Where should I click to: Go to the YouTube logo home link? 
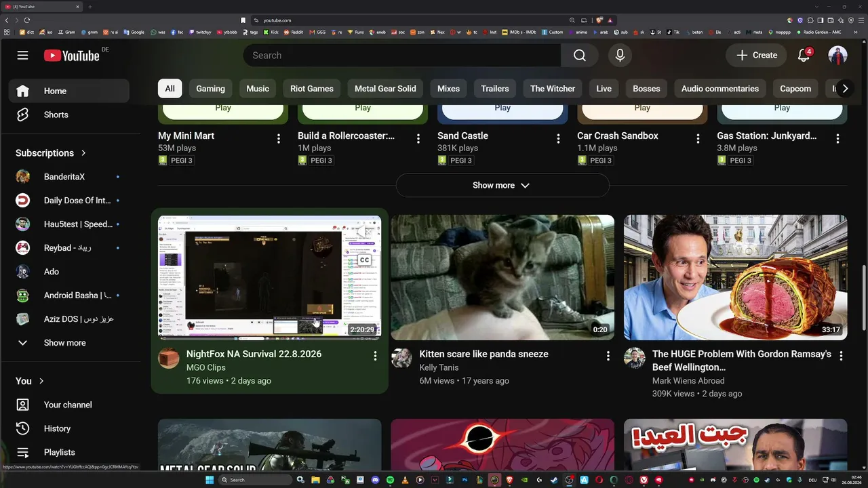click(x=72, y=56)
